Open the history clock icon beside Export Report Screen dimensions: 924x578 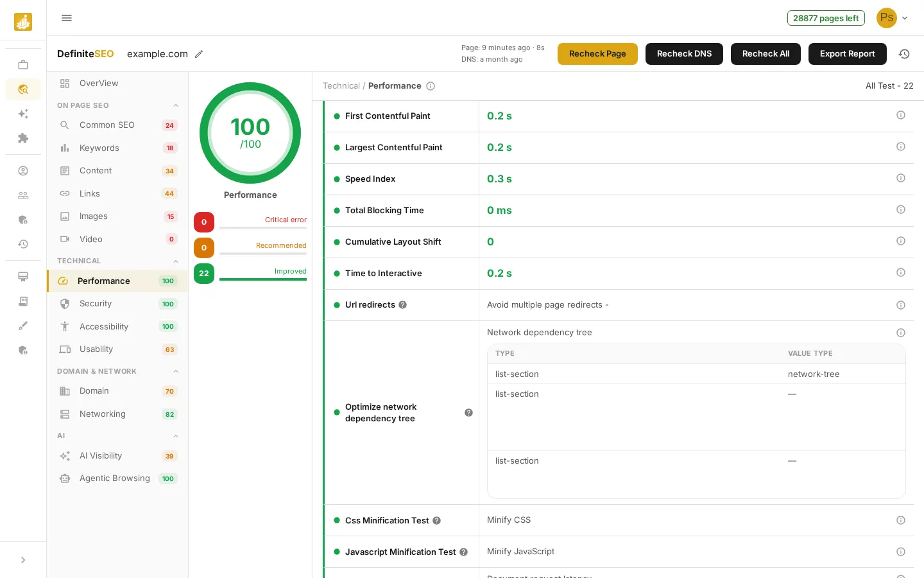[x=904, y=54]
